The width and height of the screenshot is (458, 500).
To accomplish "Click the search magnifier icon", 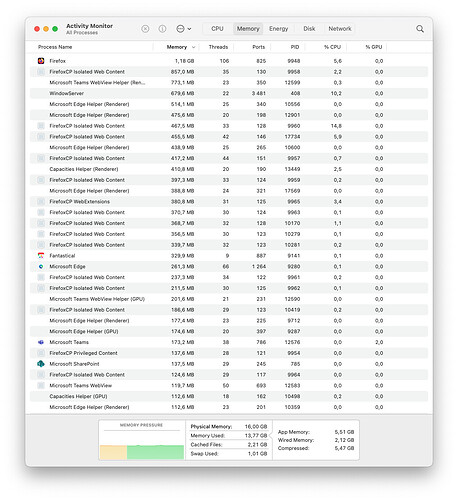I will tap(420, 29).
